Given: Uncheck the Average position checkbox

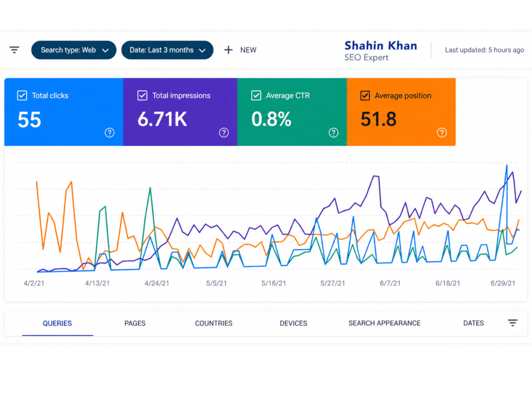Looking at the screenshot, I should click(365, 95).
